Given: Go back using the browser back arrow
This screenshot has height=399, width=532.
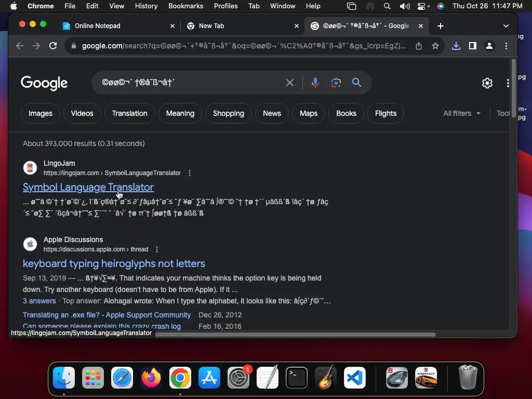Looking at the screenshot, I should pyautogui.click(x=20, y=46).
